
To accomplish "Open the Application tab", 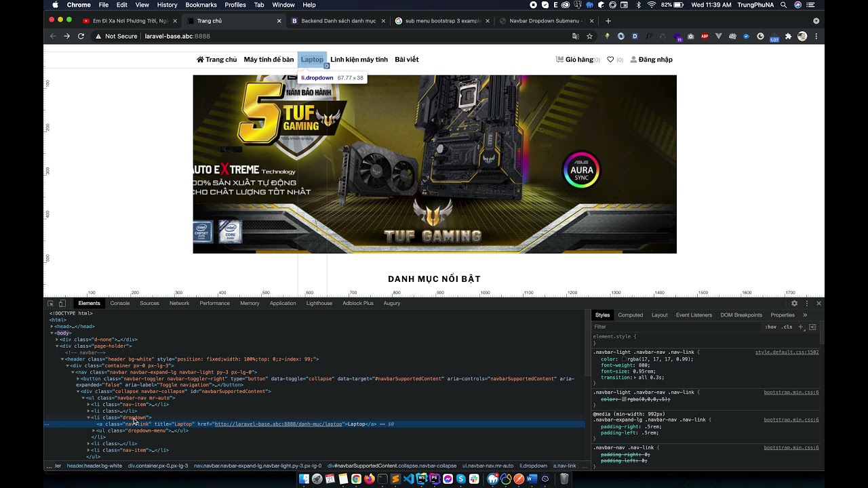I will 283,303.
